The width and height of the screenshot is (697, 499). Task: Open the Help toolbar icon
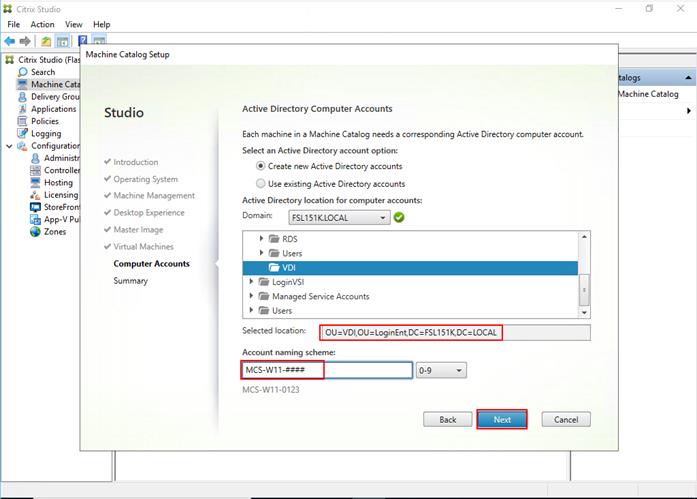(x=83, y=41)
